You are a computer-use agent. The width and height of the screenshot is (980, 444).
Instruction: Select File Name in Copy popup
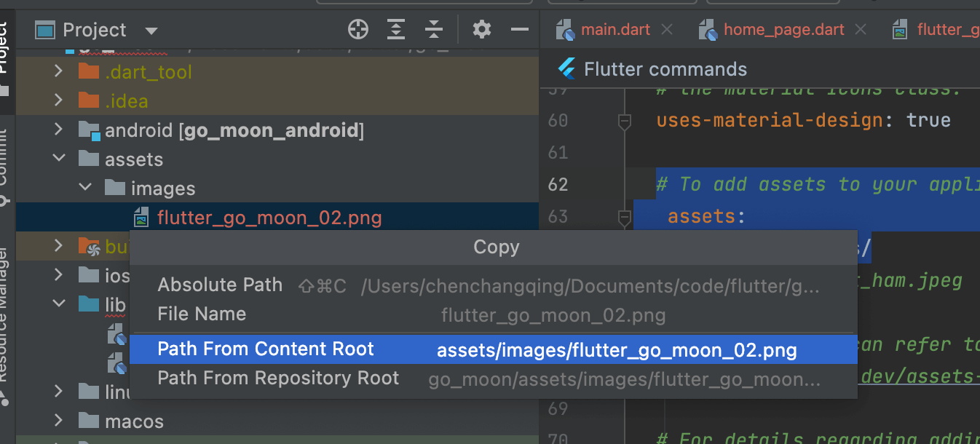tap(202, 314)
